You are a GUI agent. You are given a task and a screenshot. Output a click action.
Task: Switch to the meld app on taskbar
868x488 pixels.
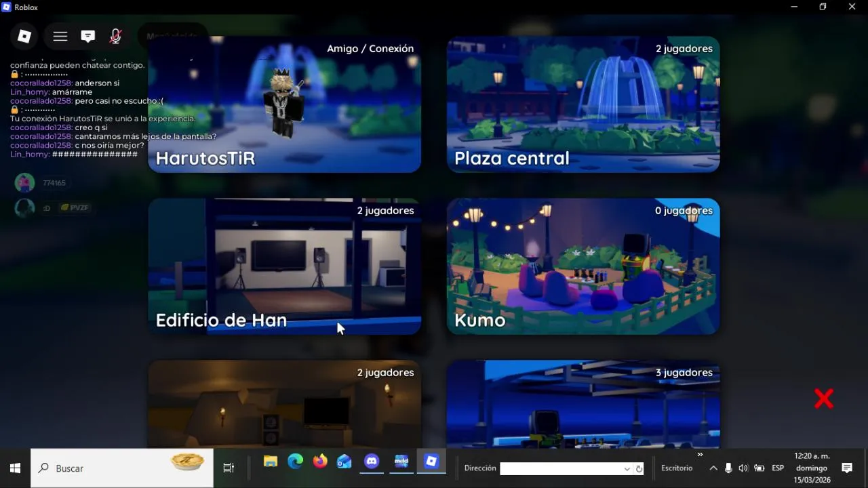[401, 462]
